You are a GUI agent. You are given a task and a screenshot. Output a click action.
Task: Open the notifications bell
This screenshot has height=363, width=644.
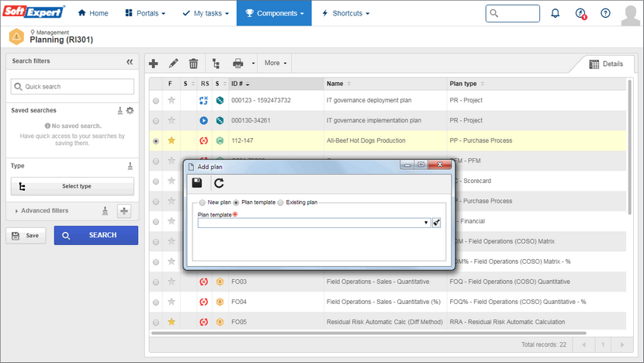[556, 13]
